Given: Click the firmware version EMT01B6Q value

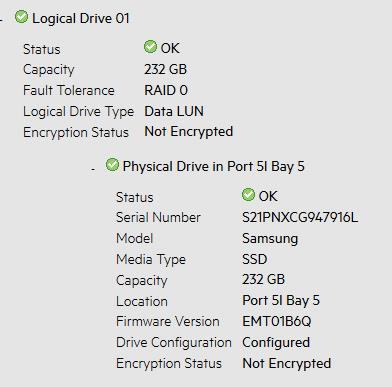Looking at the screenshot, I should pyautogui.click(x=277, y=321).
